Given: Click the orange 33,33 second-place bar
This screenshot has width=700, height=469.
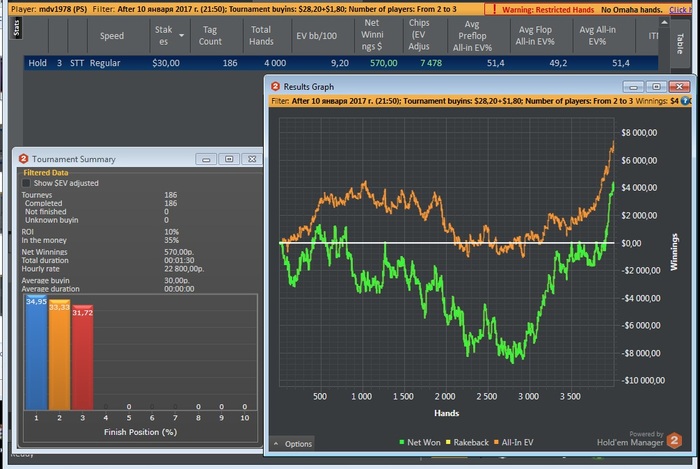Looking at the screenshot, I should [x=59, y=355].
